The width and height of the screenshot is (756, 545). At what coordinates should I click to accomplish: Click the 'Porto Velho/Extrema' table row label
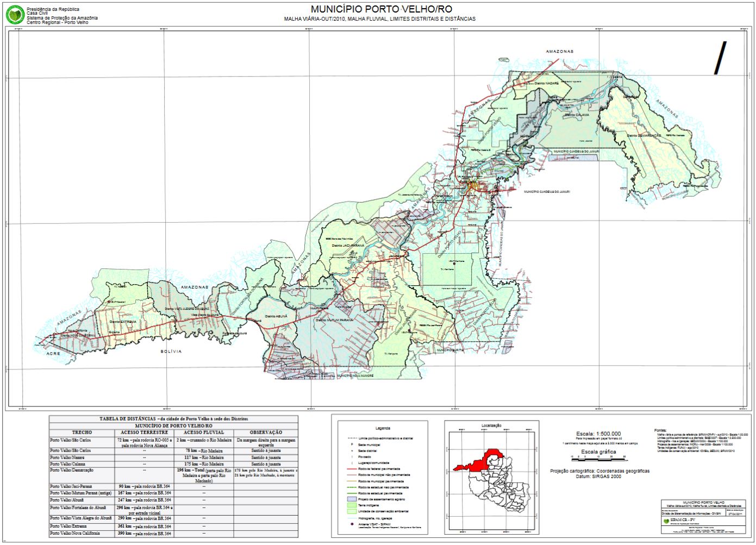point(68,526)
